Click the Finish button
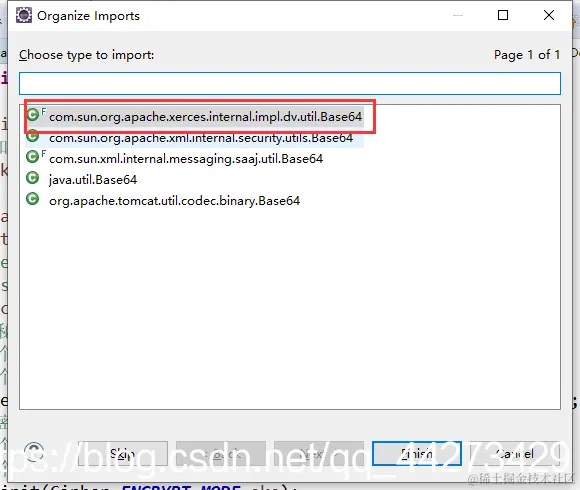The width and height of the screenshot is (580, 490). pyautogui.click(x=417, y=453)
